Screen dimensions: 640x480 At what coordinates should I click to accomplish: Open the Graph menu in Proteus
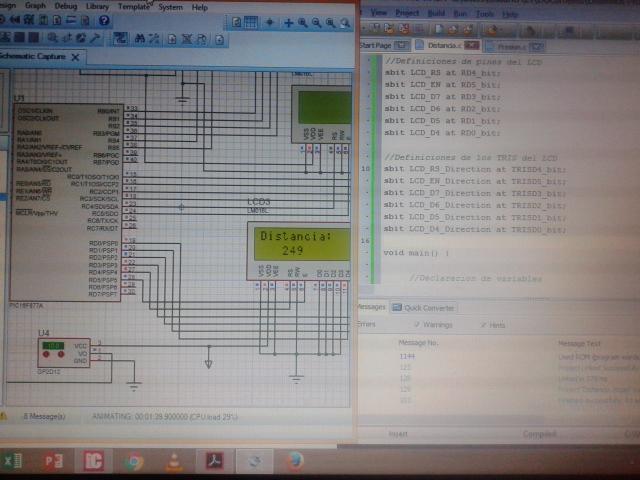click(x=36, y=6)
